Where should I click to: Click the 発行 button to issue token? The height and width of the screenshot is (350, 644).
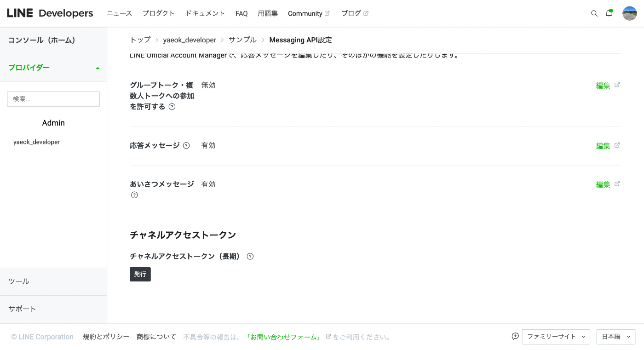pos(140,274)
